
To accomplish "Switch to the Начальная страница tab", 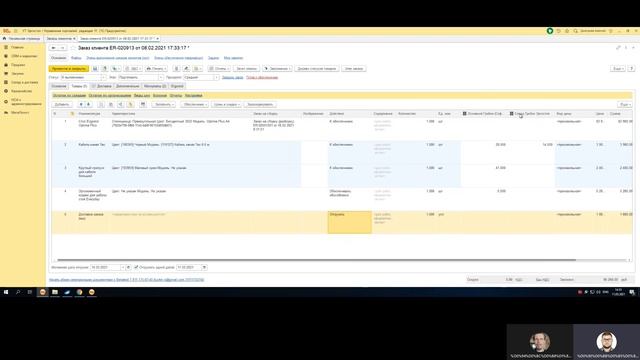I will (x=22, y=39).
